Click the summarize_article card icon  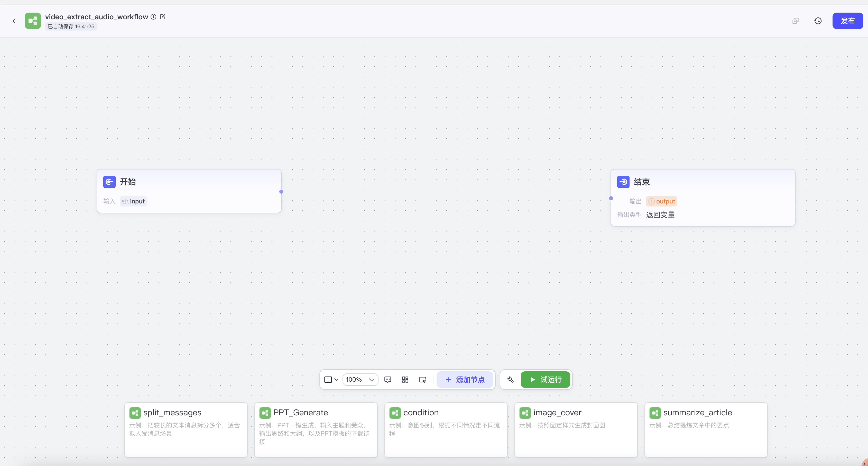(x=655, y=413)
